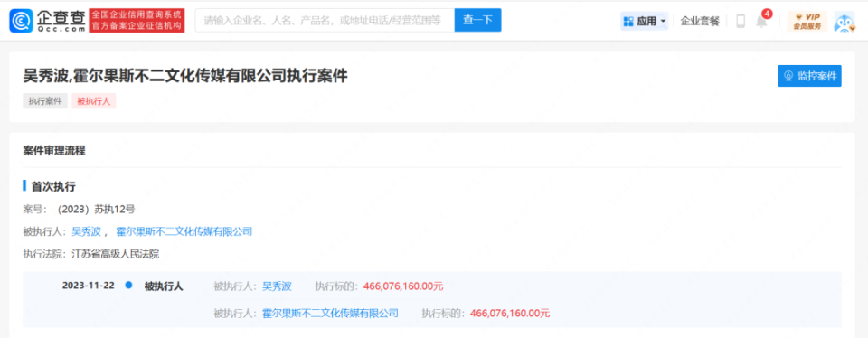Select court name 江苏省高级人民法院
Image resolution: width=868 pixels, height=338 pixels.
point(115,254)
